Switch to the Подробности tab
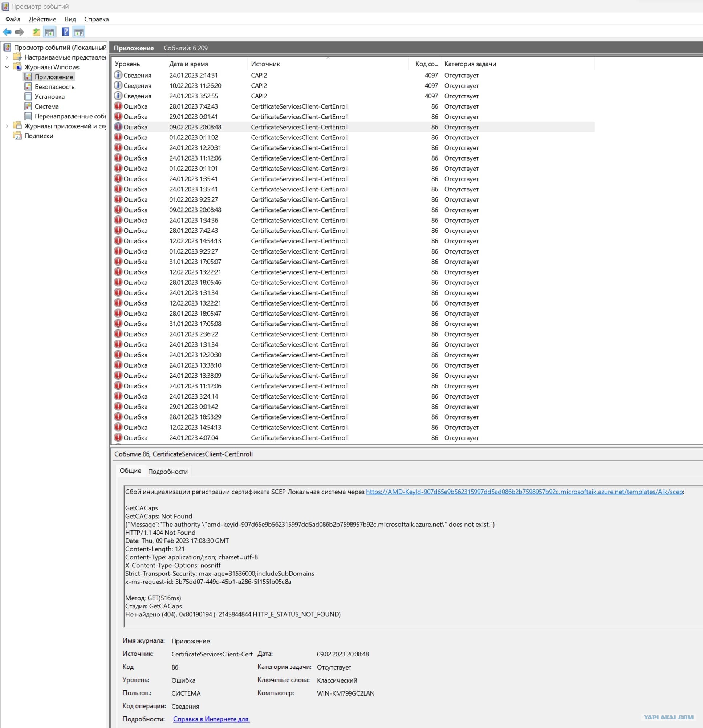Viewport: 703px width, 728px height. [x=168, y=471]
